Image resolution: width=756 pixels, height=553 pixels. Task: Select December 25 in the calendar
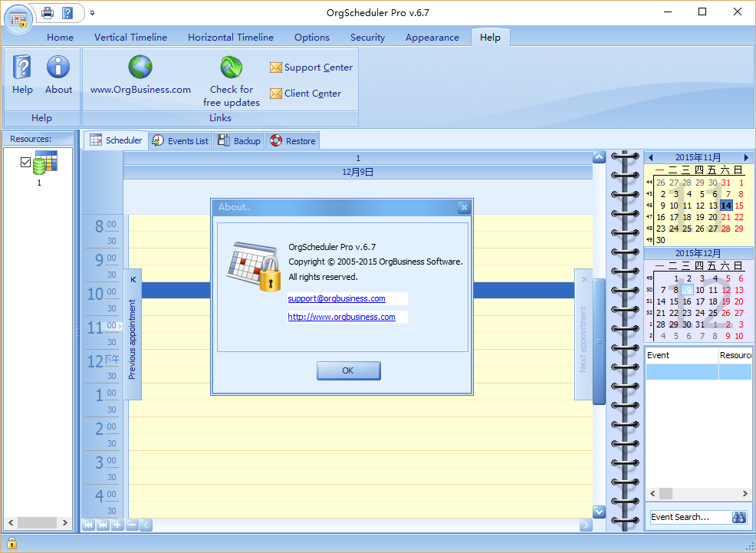pyautogui.click(x=713, y=313)
